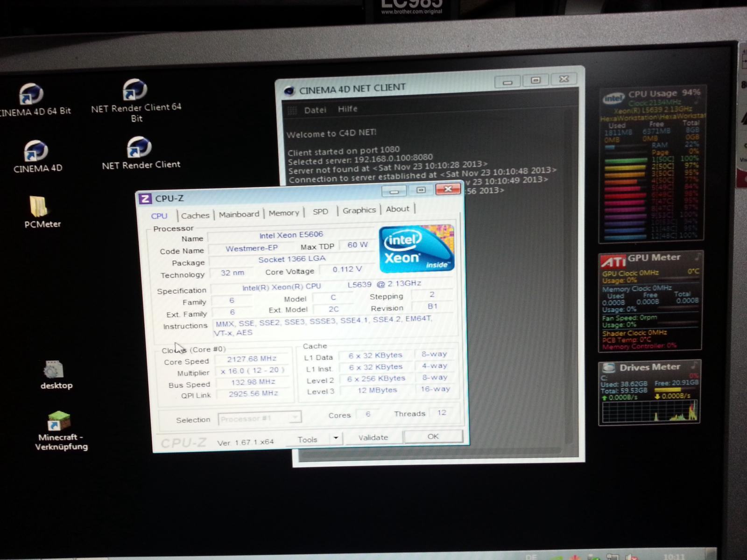Click the Westmere-EP code name value

point(251,248)
